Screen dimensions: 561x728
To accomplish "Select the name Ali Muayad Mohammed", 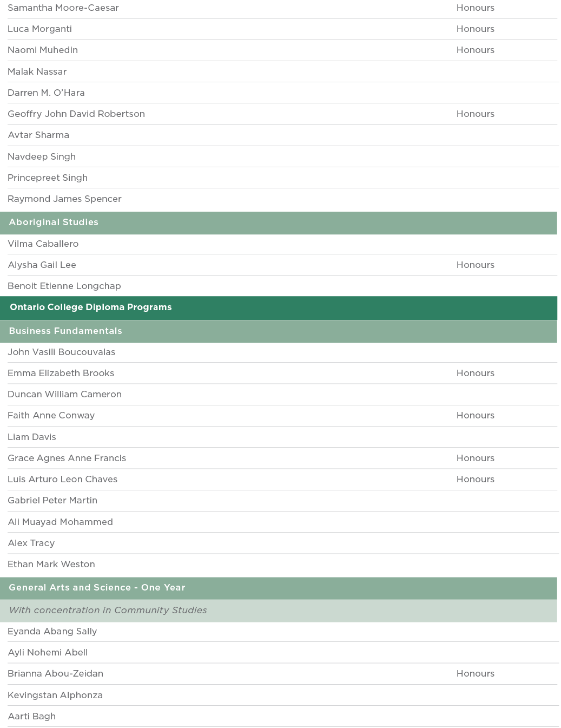I will click(x=61, y=522).
